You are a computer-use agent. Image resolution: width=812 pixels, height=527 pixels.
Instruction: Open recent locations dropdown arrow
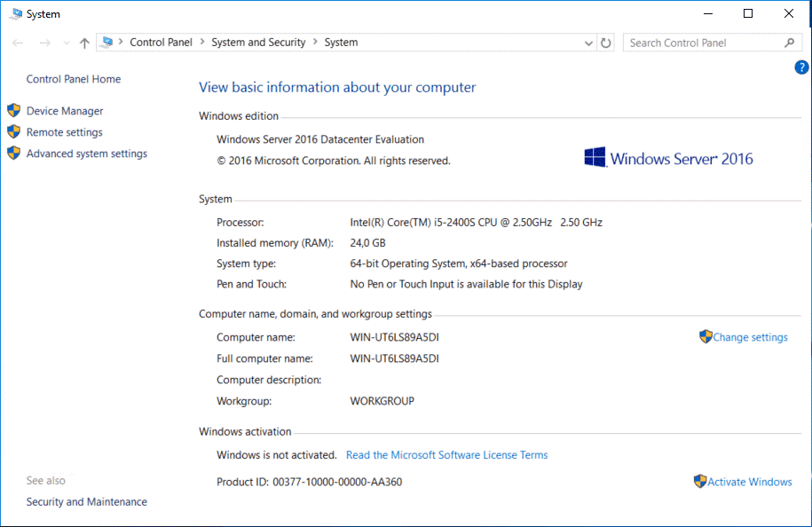pos(67,43)
